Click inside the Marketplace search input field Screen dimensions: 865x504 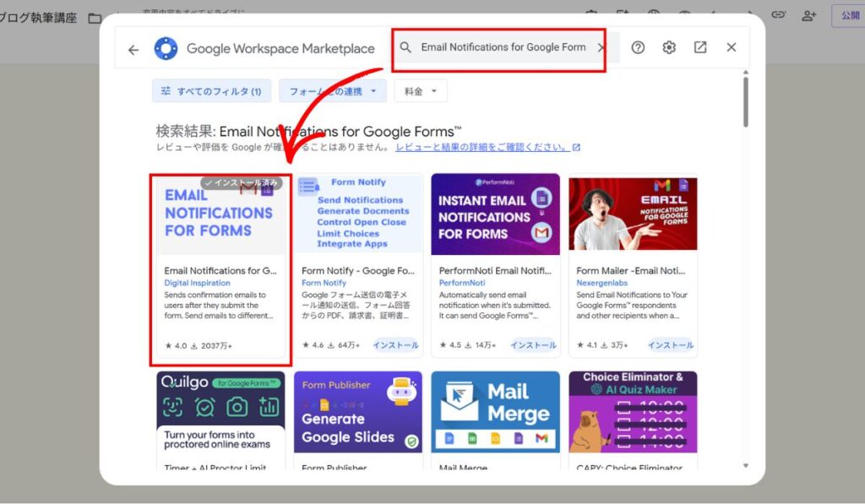pos(503,47)
